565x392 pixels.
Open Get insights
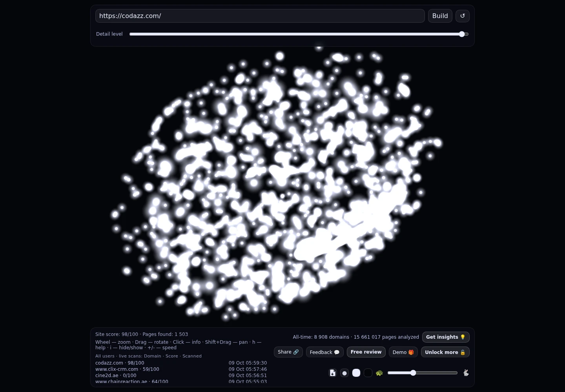point(446,337)
